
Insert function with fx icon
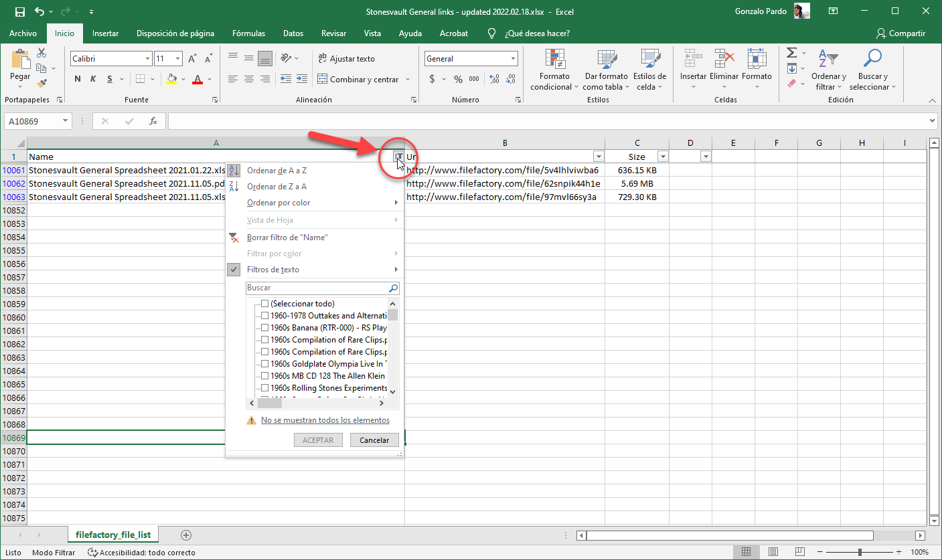(153, 121)
